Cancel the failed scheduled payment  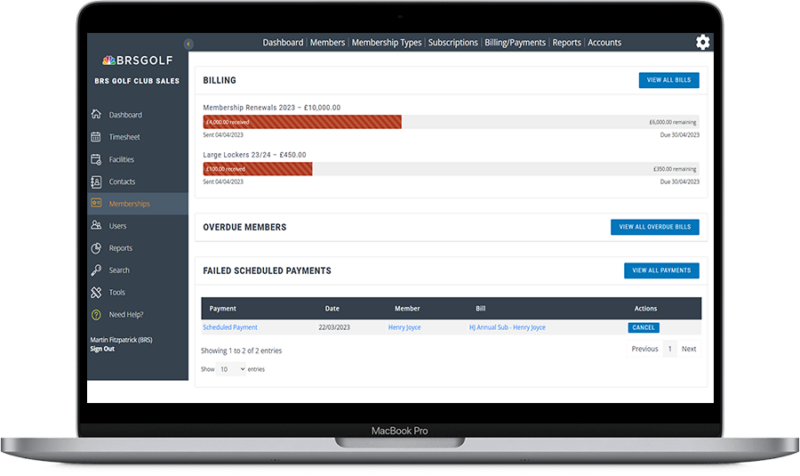coord(643,327)
